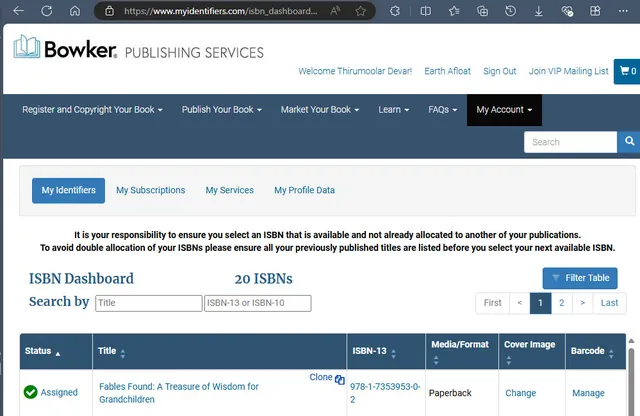Viewport: 640px width, 416px height.
Task: Click the Bowker book logo
Action: [x=27, y=47]
